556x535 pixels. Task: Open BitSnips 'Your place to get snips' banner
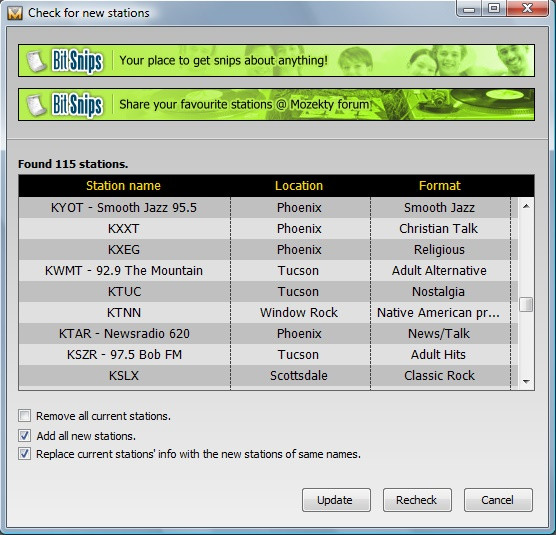pos(276,60)
